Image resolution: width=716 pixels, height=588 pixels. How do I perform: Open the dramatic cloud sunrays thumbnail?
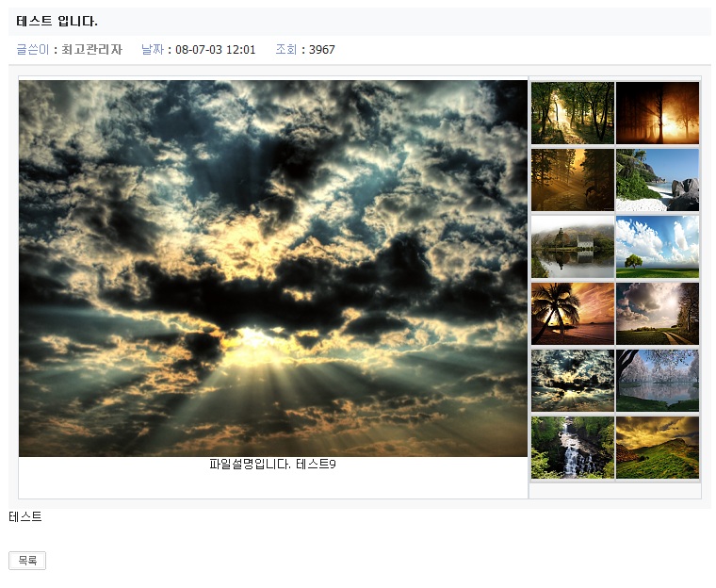(573, 381)
